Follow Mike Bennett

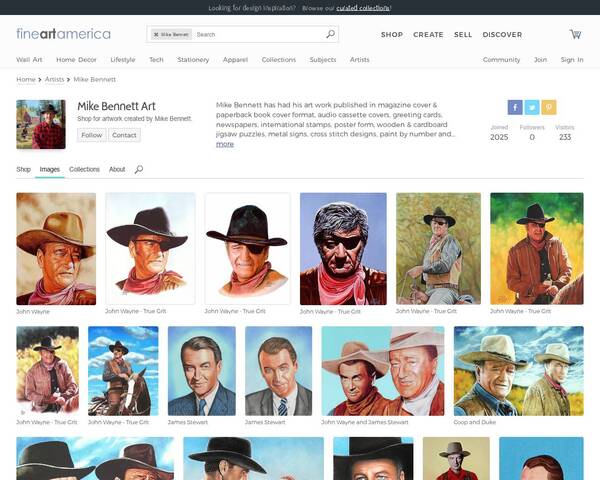pyautogui.click(x=91, y=135)
